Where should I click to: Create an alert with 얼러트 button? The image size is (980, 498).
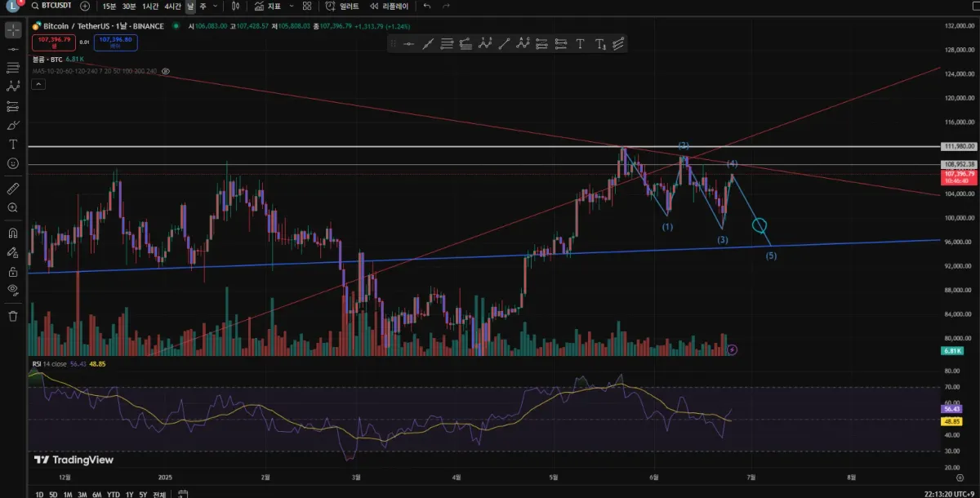[x=342, y=6]
